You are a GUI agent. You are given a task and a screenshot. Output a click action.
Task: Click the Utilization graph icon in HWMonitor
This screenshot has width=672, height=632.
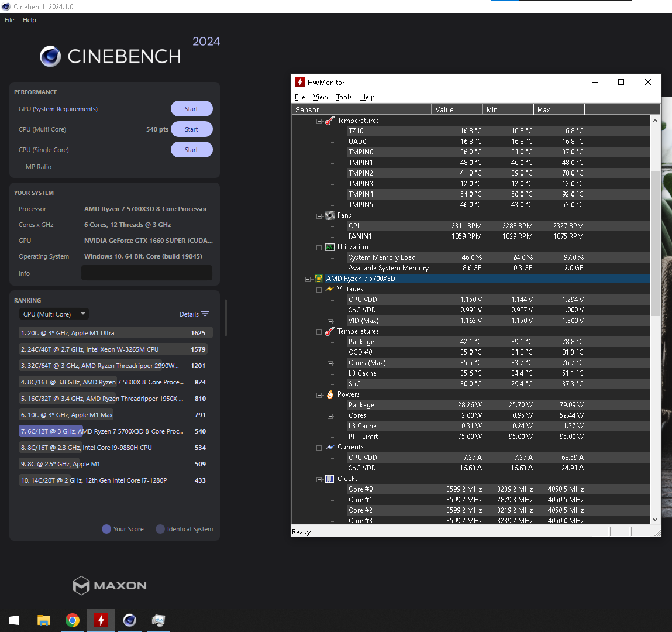pos(330,247)
